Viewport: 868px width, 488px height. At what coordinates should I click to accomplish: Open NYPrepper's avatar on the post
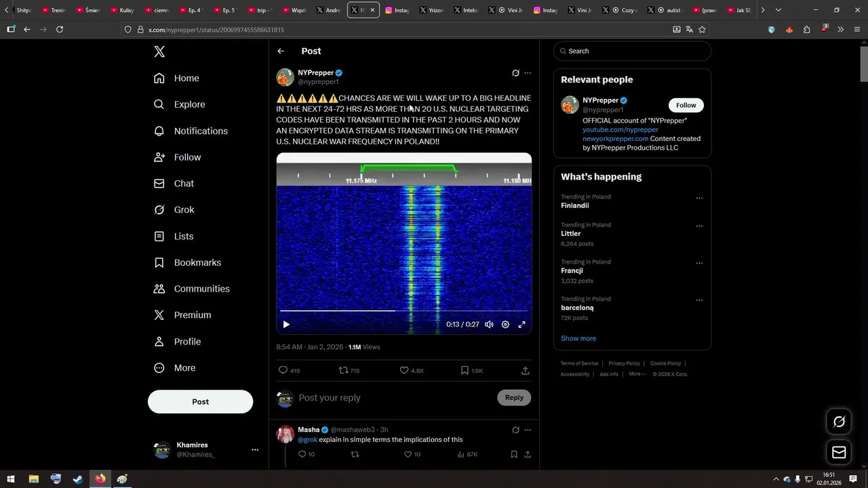click(x=285, y=77)
